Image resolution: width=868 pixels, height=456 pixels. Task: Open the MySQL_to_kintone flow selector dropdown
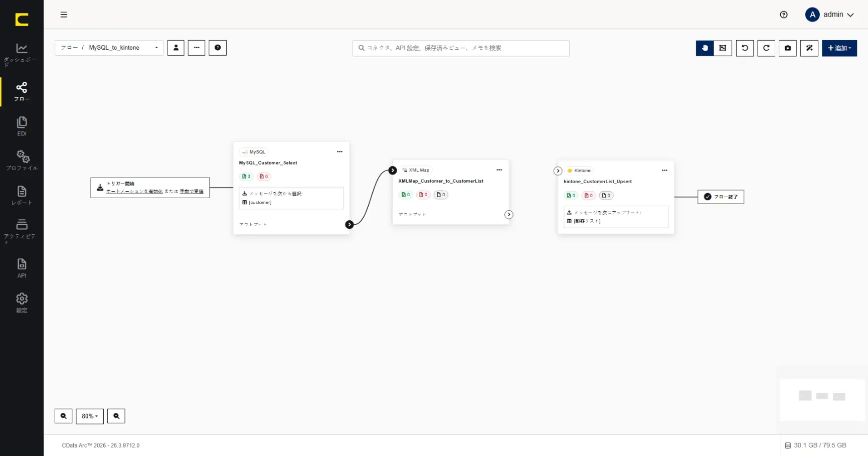109,48
